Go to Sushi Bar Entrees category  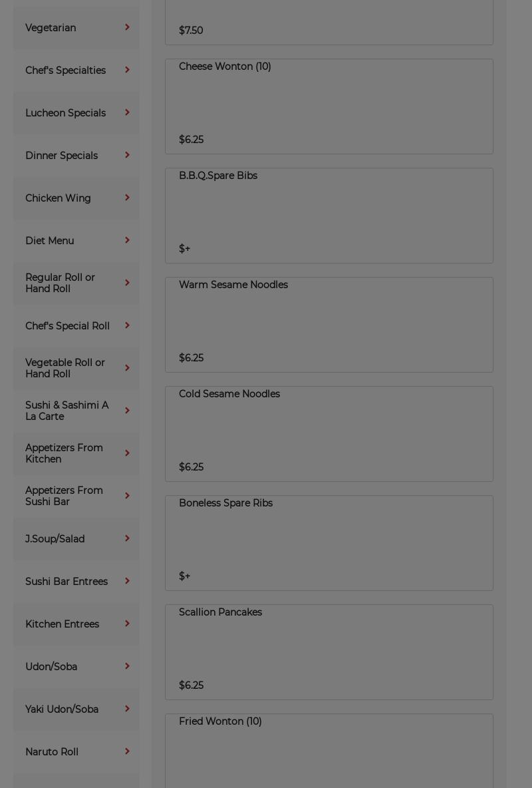click(x=66, y=582)
